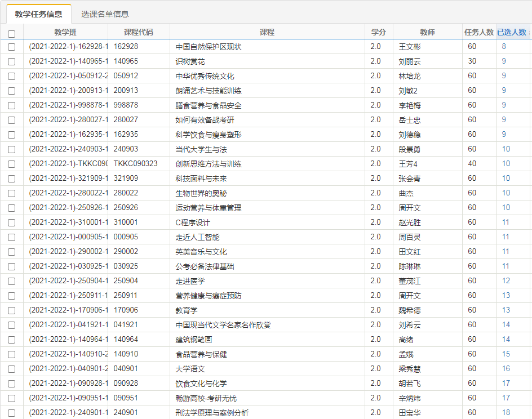
Task: Open the 选课名单信息 tab
Action: click(105, 14)
